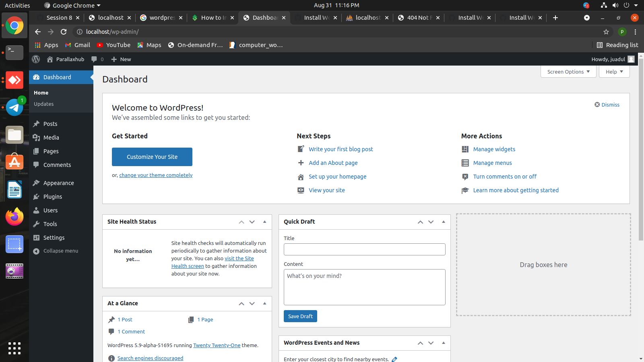This screenshot has width=644, height=362.
Task: Open the Help dropdown
Action: click(x=613, y=72)
